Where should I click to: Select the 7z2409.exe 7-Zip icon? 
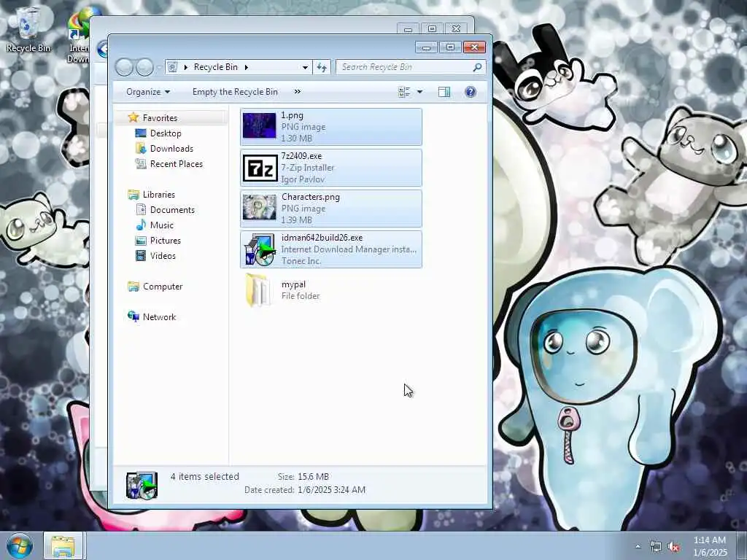[259, 168]
